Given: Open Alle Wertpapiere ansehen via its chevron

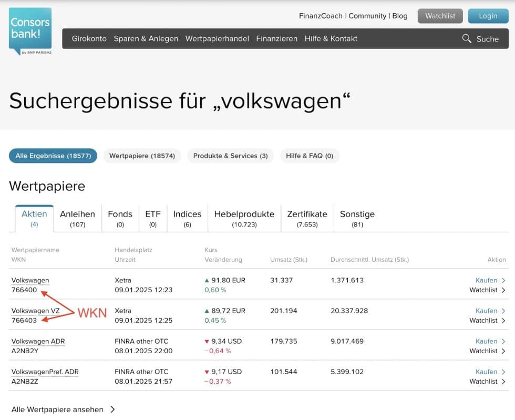Looking at the screenshot, I should coord(112,409).
